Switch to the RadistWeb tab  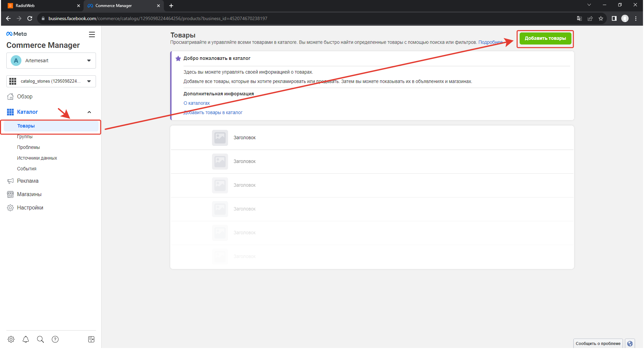click(44, 6)
